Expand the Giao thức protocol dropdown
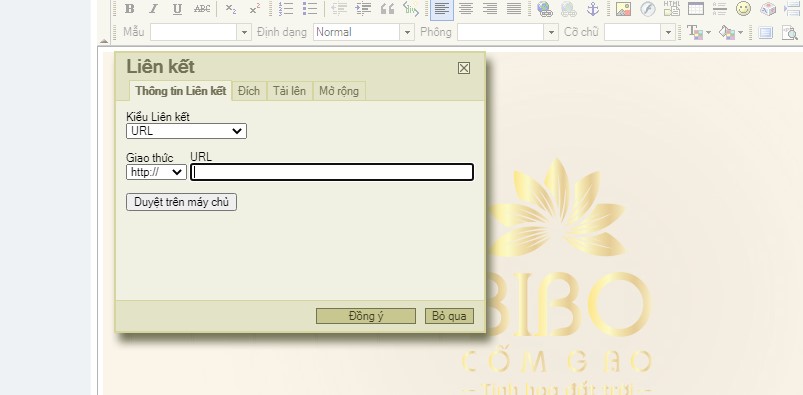 (156, 172)
